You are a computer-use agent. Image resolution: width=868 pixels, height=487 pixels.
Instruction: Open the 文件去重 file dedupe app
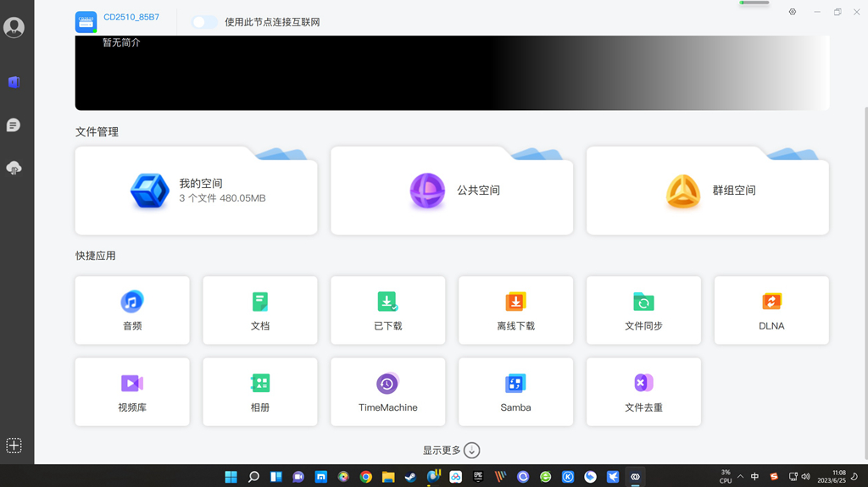tap(644, 392)
